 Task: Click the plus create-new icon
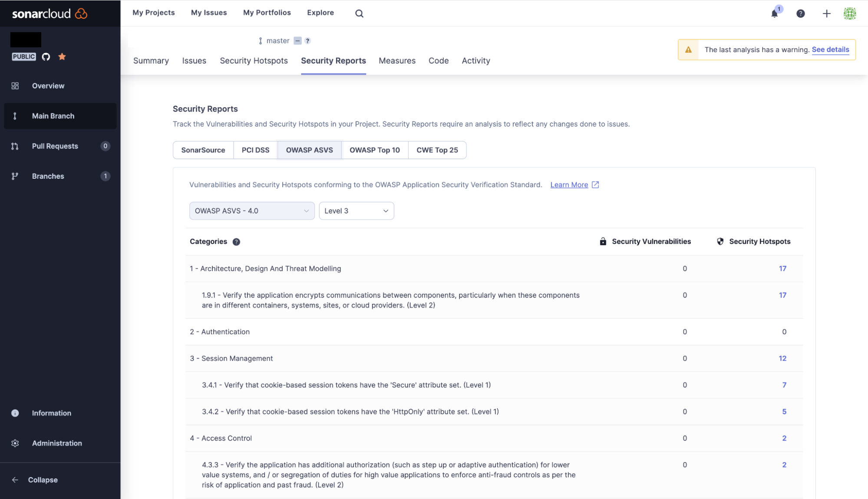point(826,13)
